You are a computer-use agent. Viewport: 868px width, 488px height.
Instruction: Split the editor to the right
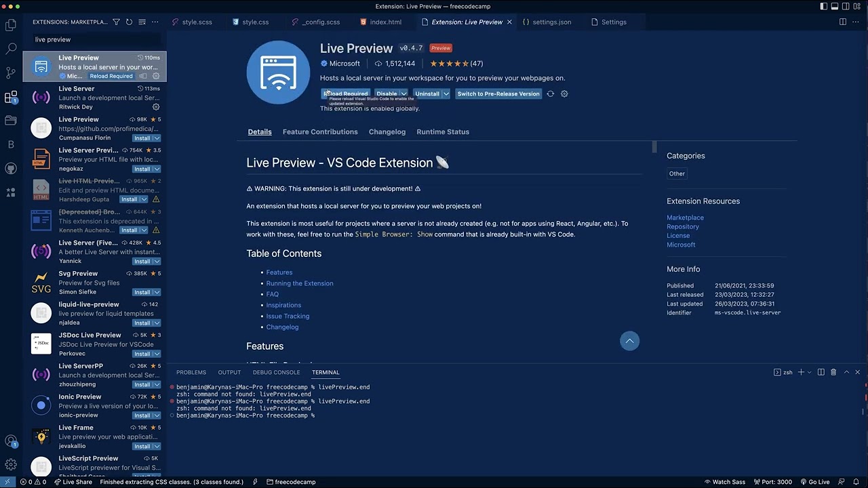tap(843, 22)
